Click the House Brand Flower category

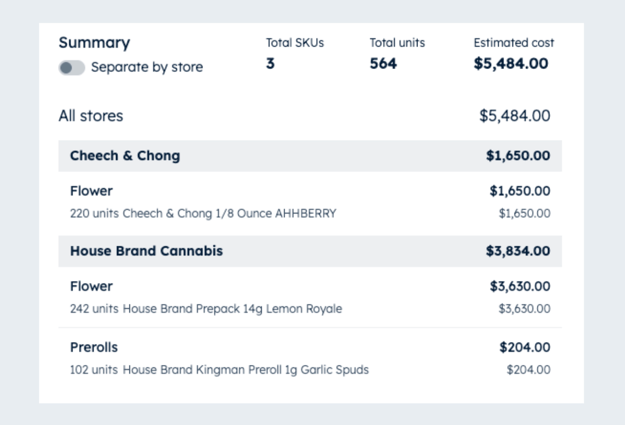point(91,286)
